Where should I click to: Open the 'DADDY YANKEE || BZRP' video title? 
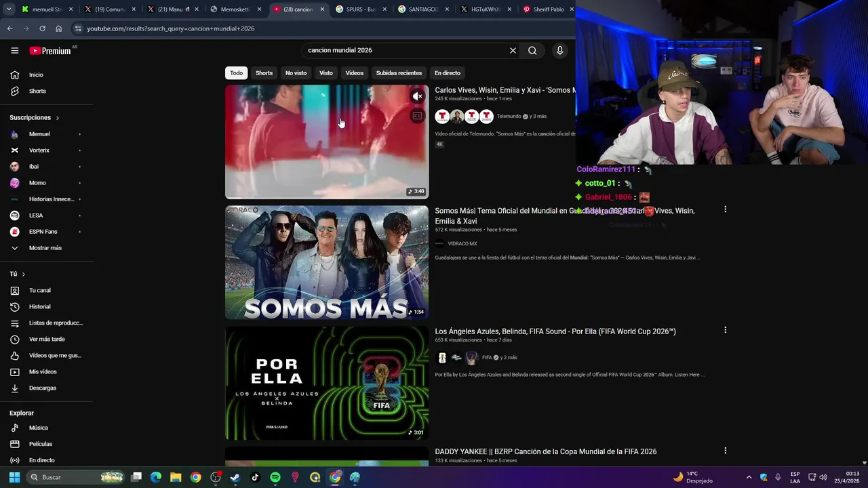click(x=546, y=451)
